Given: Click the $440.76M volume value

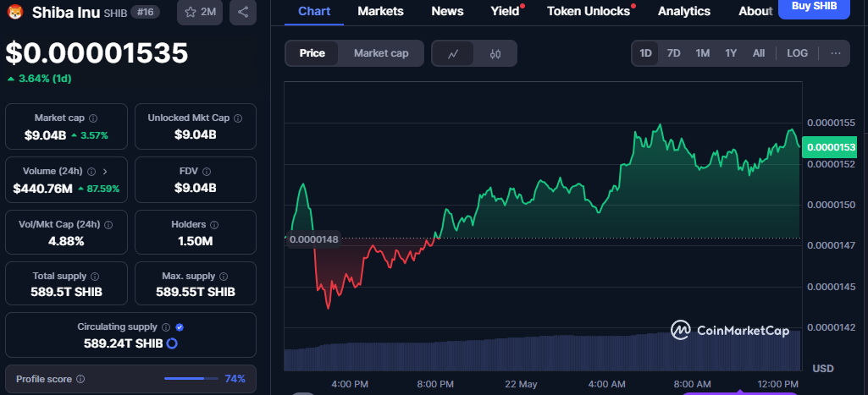Looking at the screenshot, I should (42, 189).
